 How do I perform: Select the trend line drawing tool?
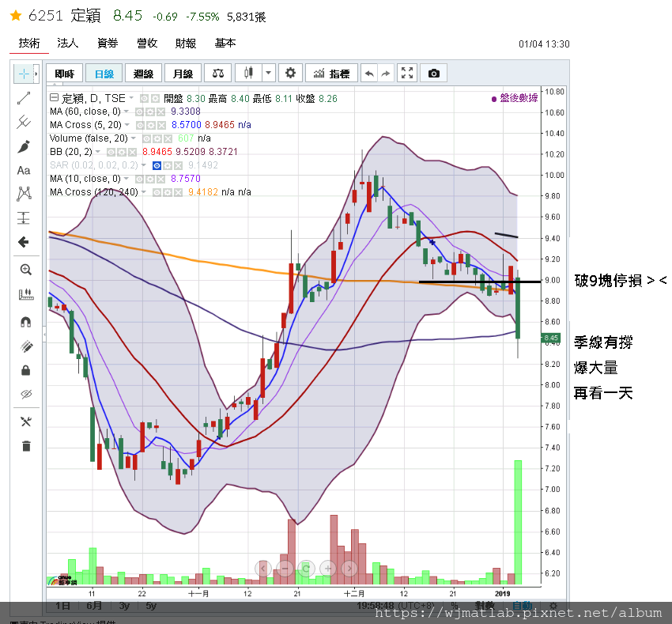24,98
